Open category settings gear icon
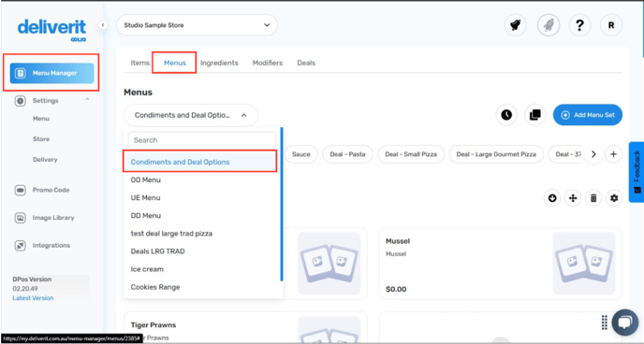Screen dimensions: 644x344 coord(614,198)
